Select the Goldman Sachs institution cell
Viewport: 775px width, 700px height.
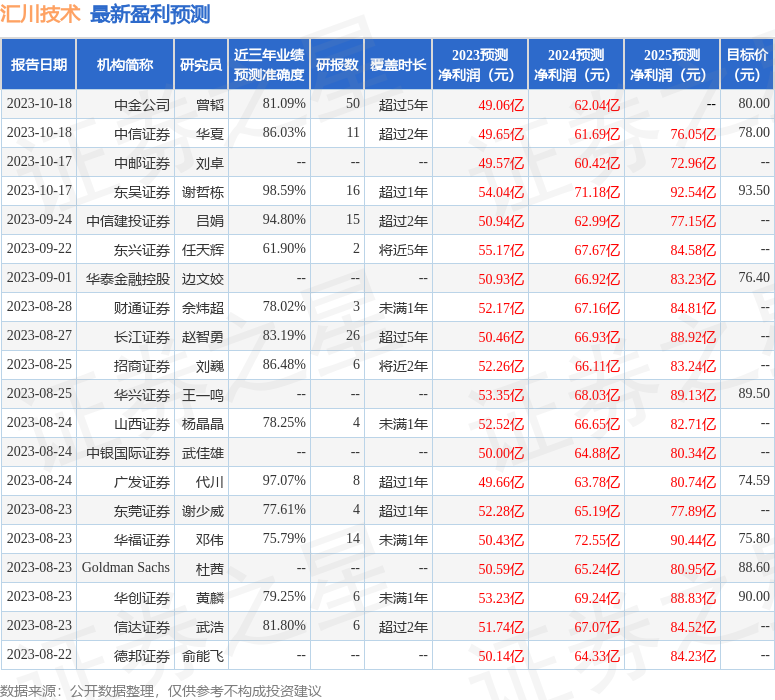coord(126,568)
